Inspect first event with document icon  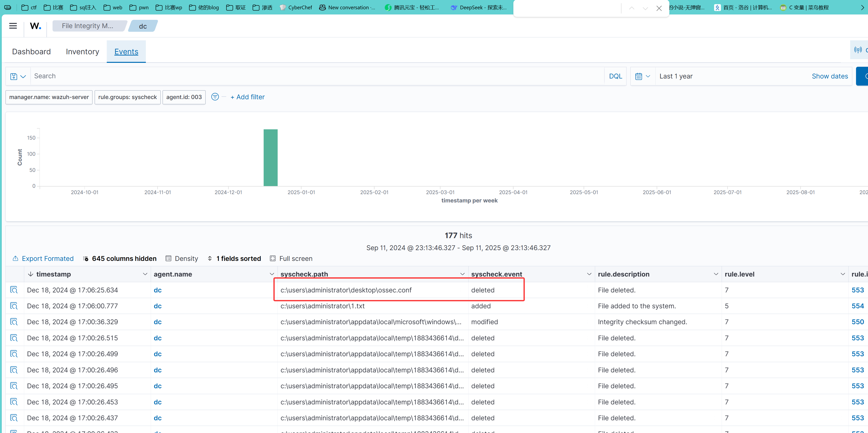coord(14,290)
